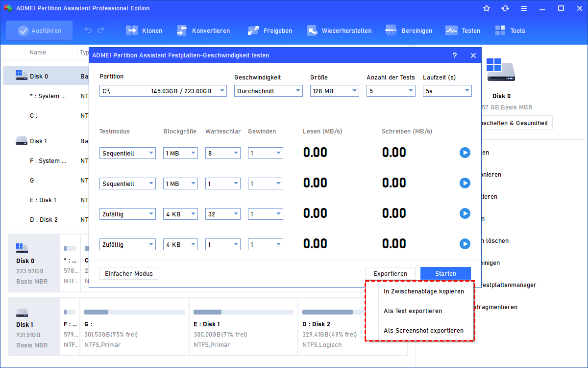This screenshot has width=588, height=368.
Task: Run the first Sequentiell test play button
Action: click(x=465, y=153)
